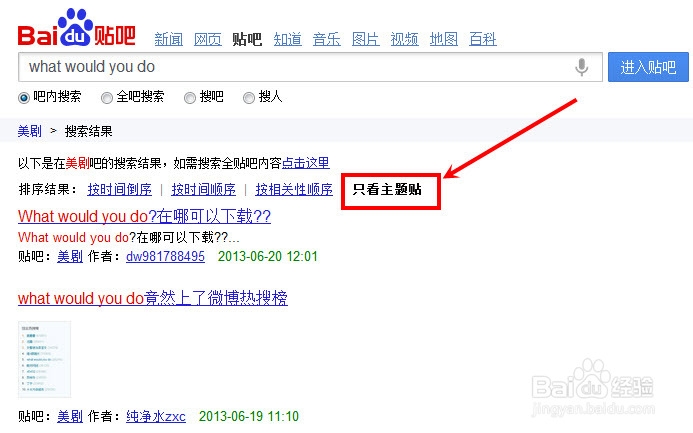693x433 pixels.
Task: Open the 新闻 navigation tab
Action: [169, 39]
